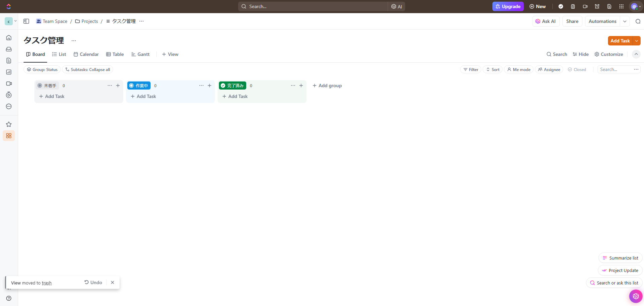The height and width of the screenshot is (306, 644).
Task: Open Group: Status dropdown
Action: click(x=42, y=69)
